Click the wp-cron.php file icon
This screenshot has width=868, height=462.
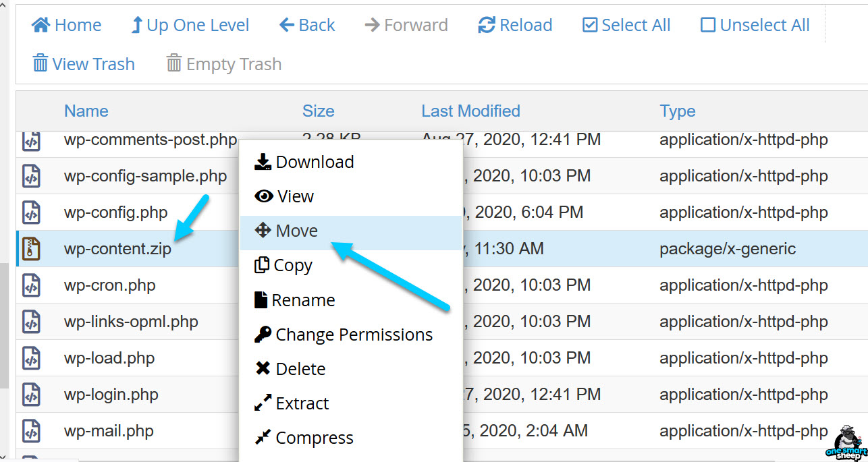pyautogui.click(x=31, y=285)
